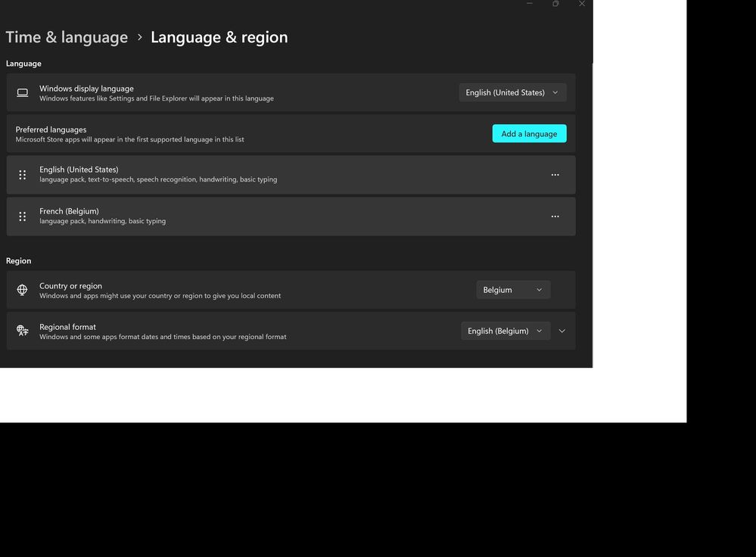
Task: Click the drag handle for English (United States)
Action: coord(22,174)
